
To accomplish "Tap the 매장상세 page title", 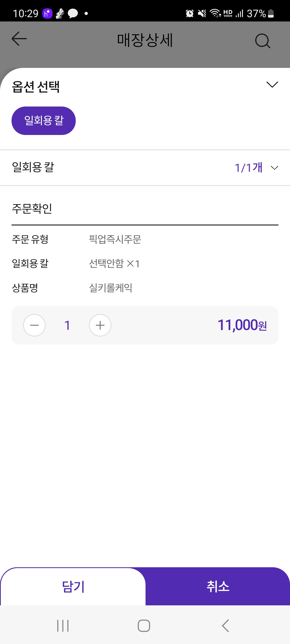I will (x=145, y=40).
